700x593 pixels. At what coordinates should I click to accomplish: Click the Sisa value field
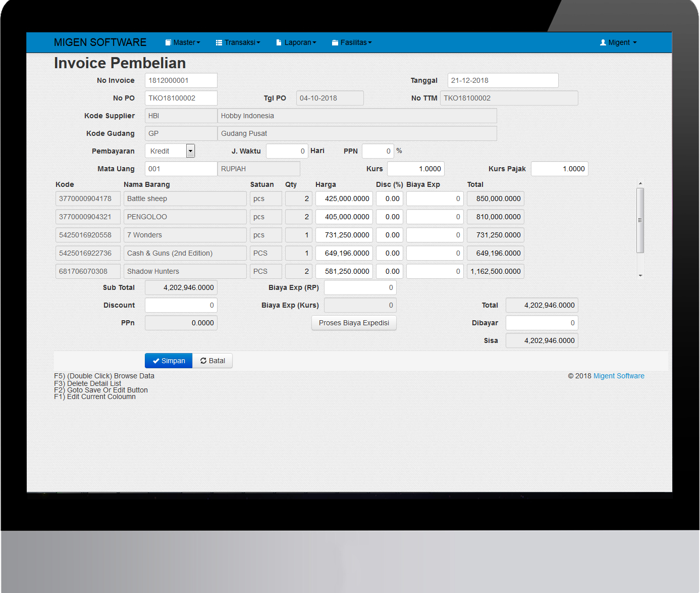click(542, 340)
